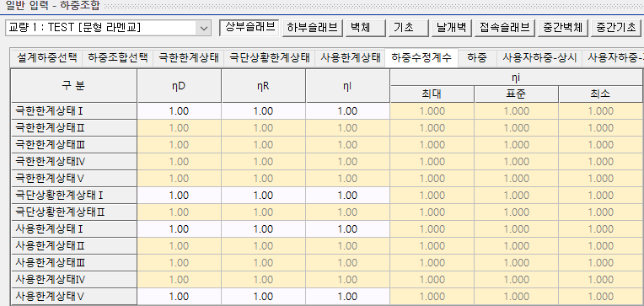Screen dimensions: 644x306
Task: Edit ηD value for 극단상황한계상태Ⅰ
Action: click(x=179, y=195)
